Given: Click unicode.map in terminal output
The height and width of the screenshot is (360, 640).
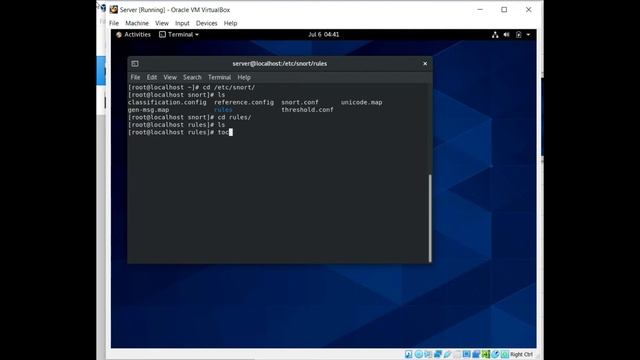Looking at the screenshot, I should [x=362, y=102].
